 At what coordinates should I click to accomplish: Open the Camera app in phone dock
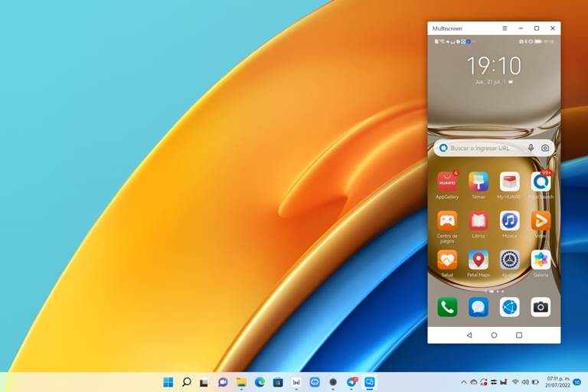(541, 307)
